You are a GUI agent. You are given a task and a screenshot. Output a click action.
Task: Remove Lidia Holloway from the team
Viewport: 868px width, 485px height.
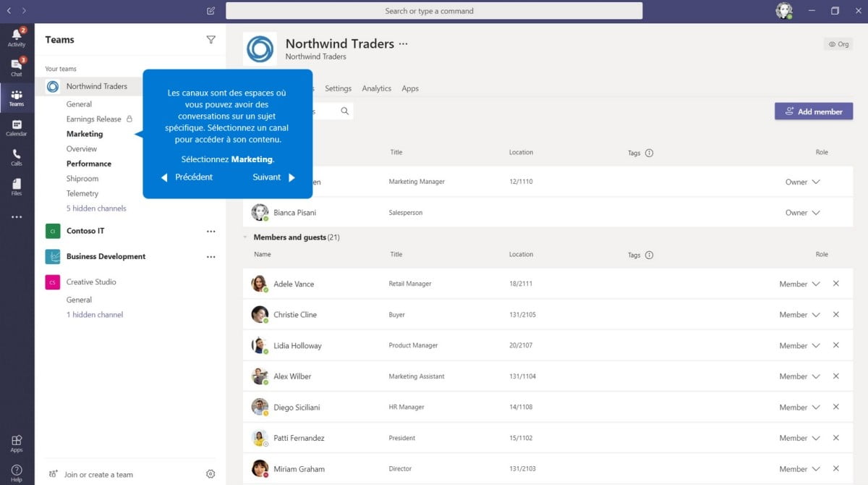tap(836, 345)
